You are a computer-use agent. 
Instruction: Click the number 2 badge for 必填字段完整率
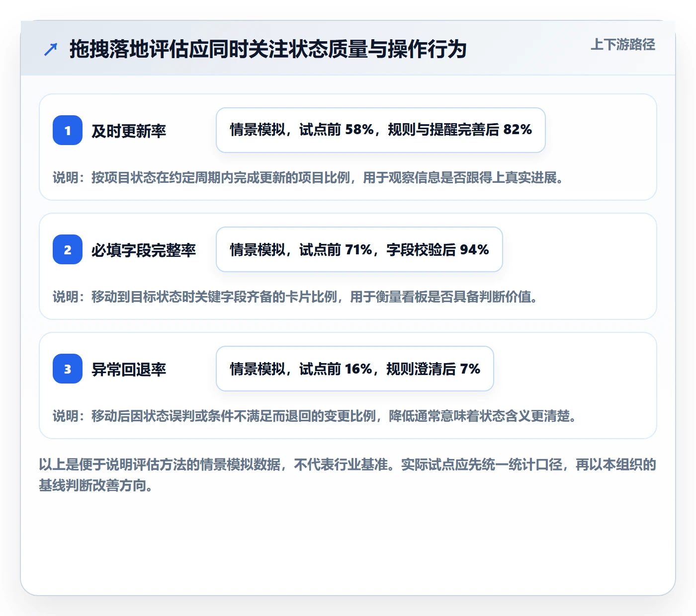(68, 249)
